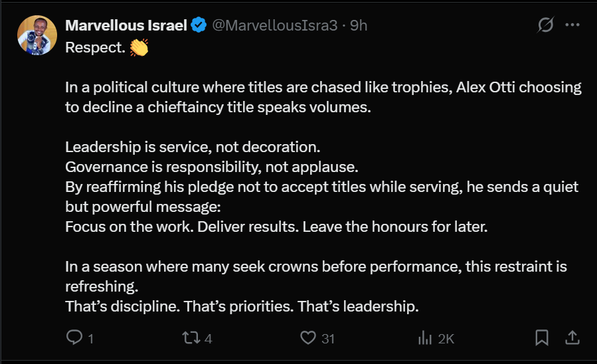Open the @MarvellousIsra3 handle link
Image resolution: width=597 pixels, height=364 pixels.
[276, 25]
